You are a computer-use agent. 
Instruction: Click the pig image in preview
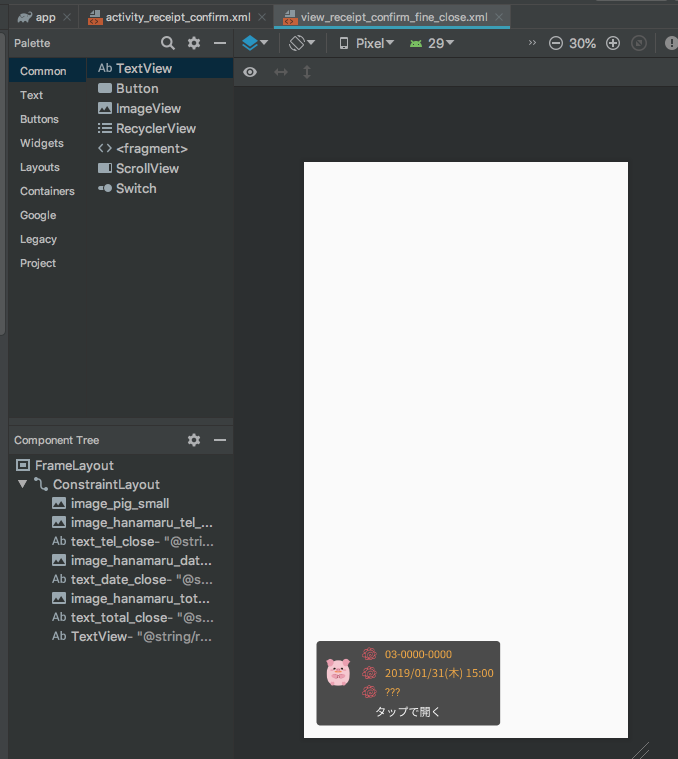click(338, 672)
